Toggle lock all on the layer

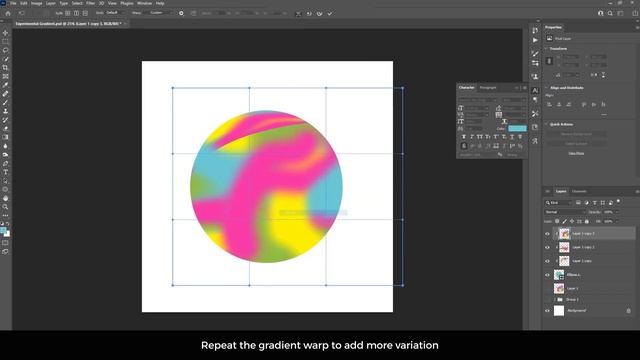(x=587, y=221)
